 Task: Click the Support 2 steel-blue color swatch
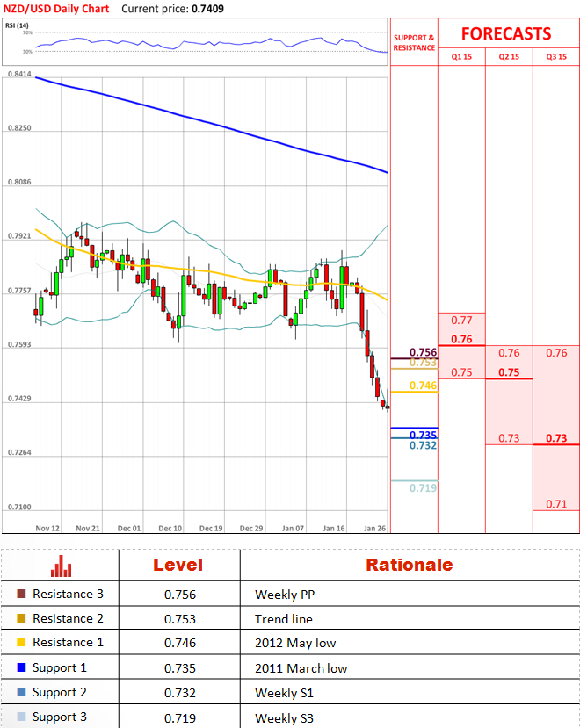pos(21,692)
